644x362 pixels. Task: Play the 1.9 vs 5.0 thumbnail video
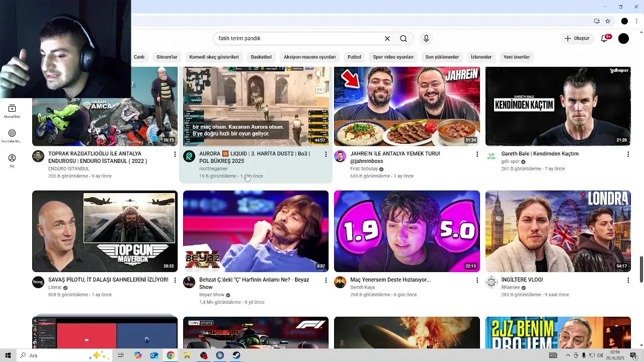click(x=407, y=231)
